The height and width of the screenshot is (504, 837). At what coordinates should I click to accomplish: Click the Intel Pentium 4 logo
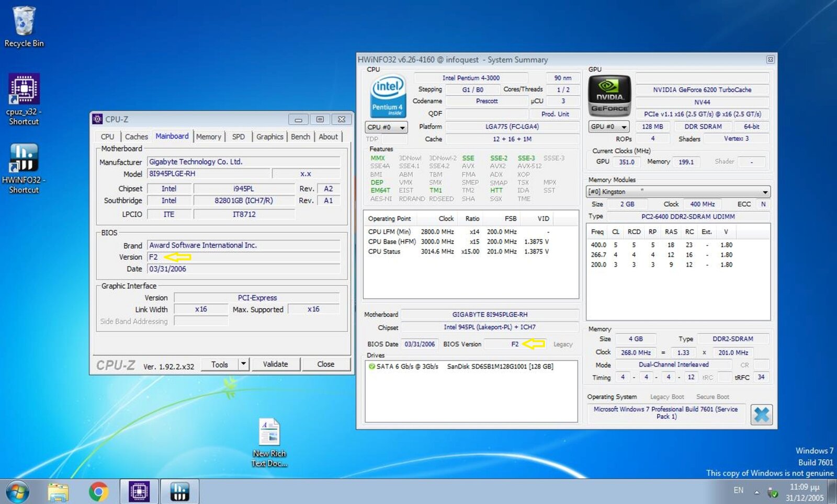(x=388, y=96)
